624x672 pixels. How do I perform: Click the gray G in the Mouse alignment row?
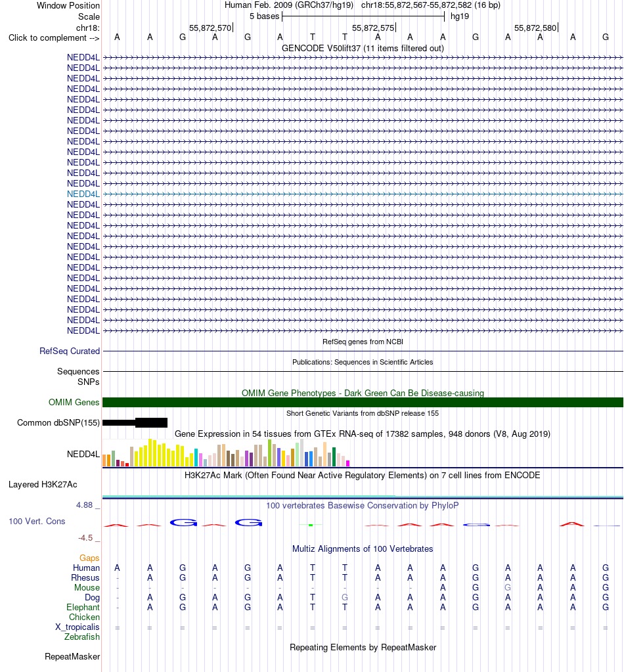pos(508,587)
